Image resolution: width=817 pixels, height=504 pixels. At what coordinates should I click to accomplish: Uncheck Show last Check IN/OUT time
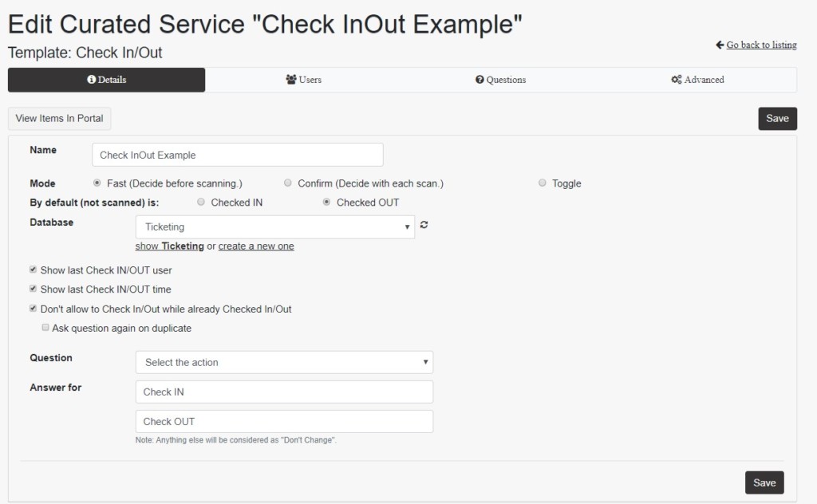[x=33, y=289]
